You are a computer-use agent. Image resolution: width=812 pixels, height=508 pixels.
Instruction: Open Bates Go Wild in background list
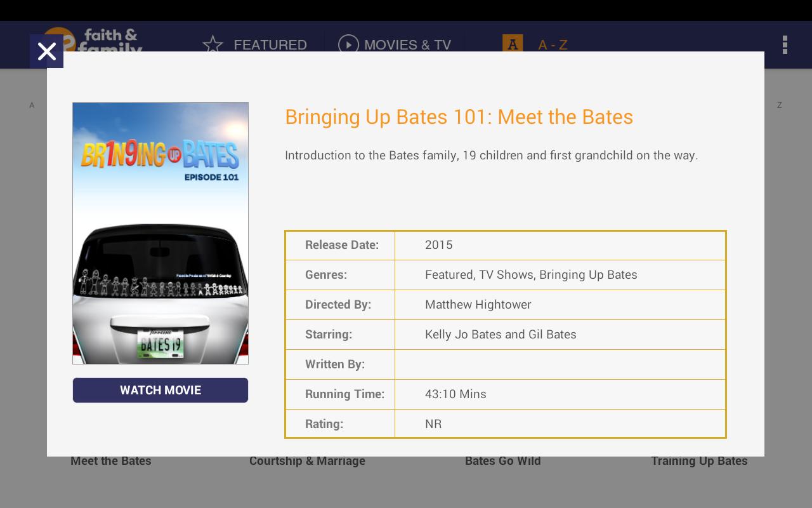tap(503, 461)
